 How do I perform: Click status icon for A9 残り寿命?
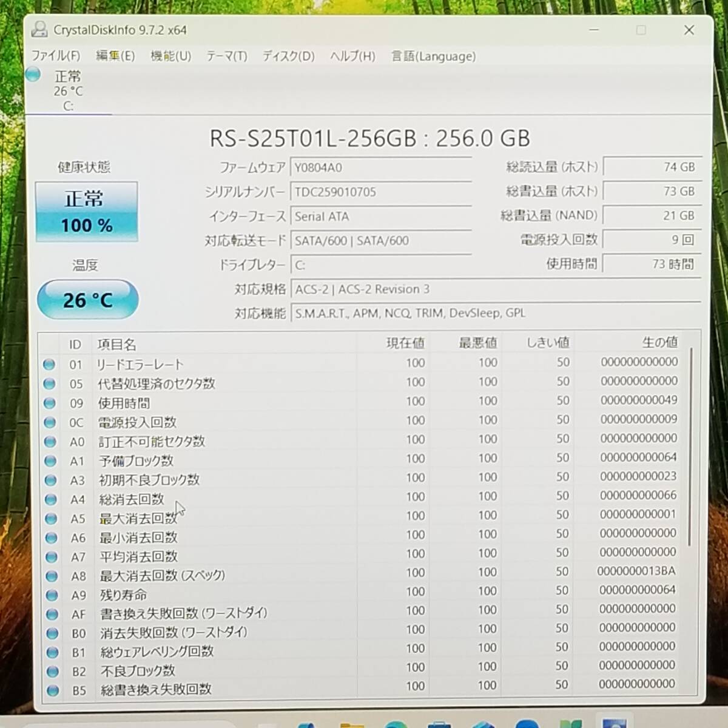(x=52, y=595)
